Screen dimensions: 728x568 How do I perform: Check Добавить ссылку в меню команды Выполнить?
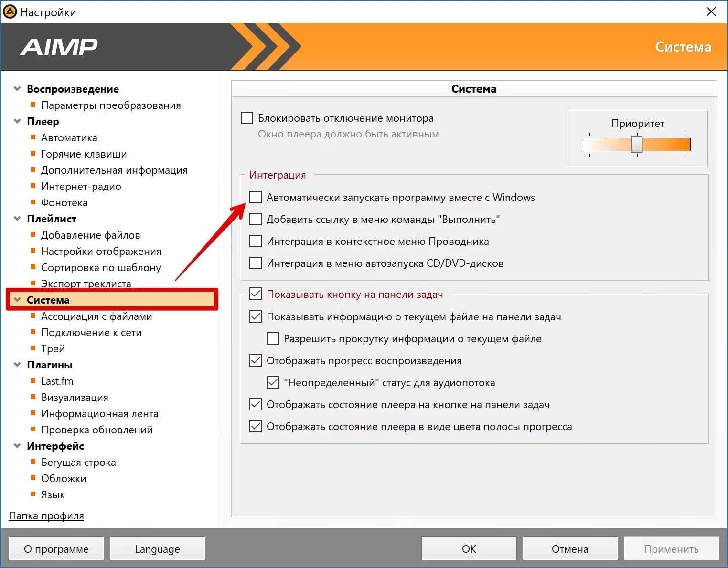(x=256, y=219)
